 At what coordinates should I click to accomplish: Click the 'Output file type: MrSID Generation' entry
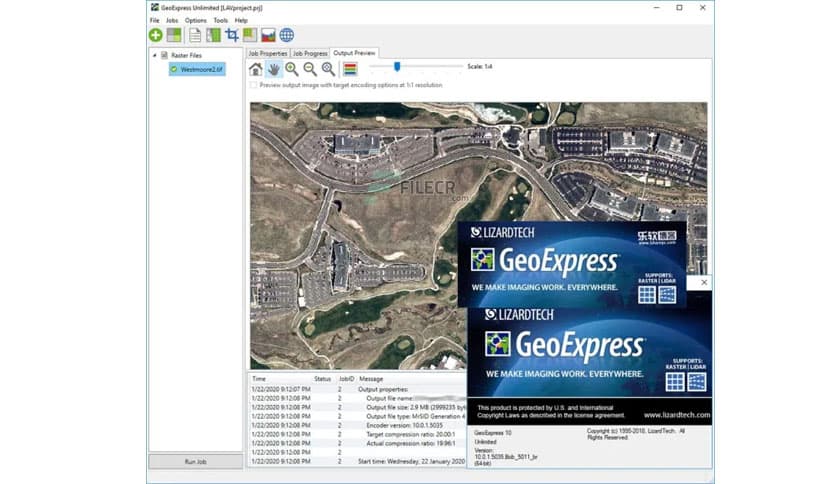pos(415,416)
